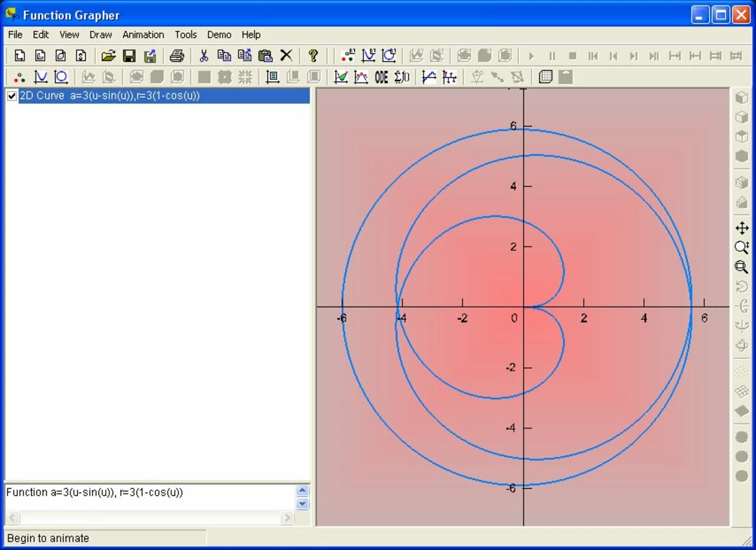Viewport: 756px width, 550px height.
Task: Select the 2D Curve a=3(u-sin(u)) list entry
Action: point(164,96)
